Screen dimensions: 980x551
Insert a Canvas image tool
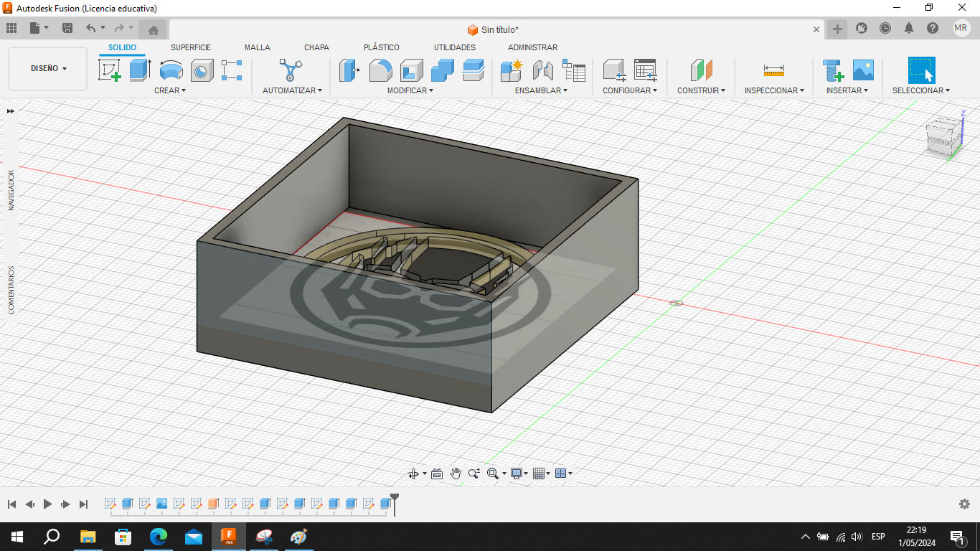pyautogui.click(x=863, y=70)
